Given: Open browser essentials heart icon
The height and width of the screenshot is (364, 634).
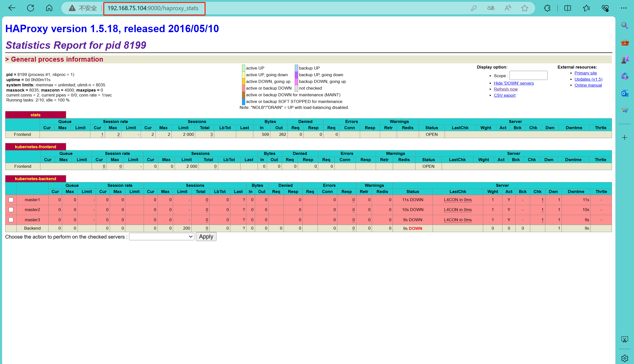Looking at the screenshot, I should click(x=605, y=8).
